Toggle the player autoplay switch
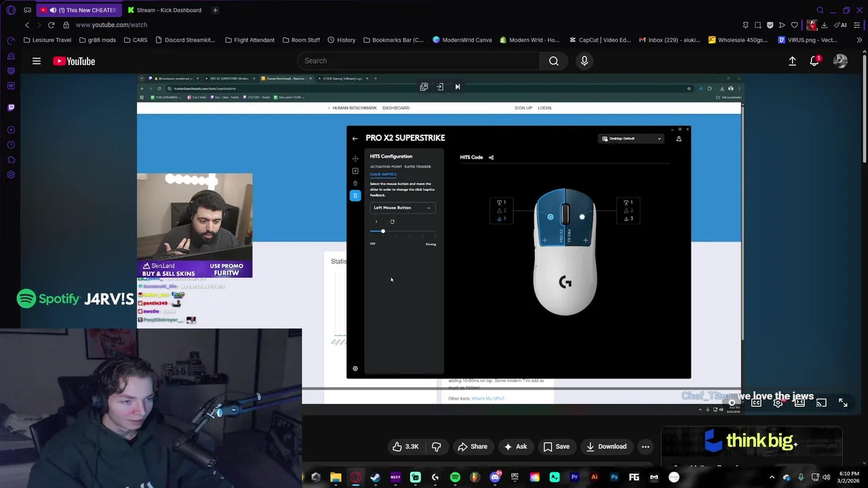 coord(733,403)
